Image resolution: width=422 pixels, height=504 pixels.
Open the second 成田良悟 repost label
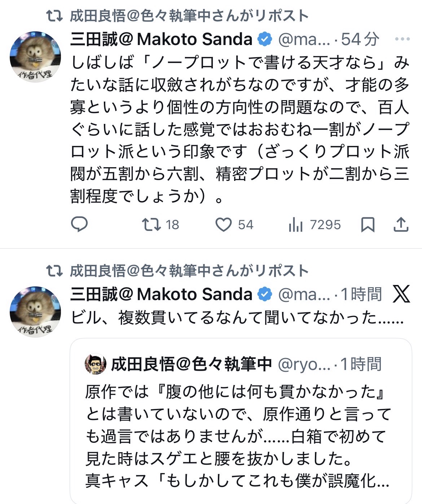tap(189, 271)
